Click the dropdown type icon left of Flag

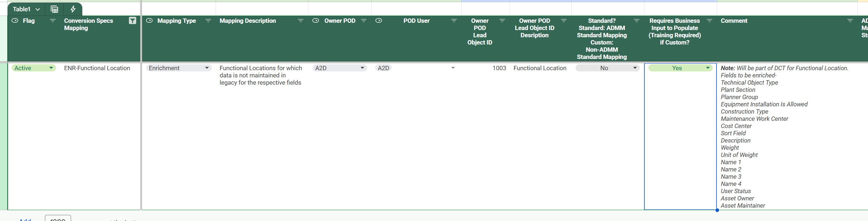pyautogui.click(x=15, y=21)
